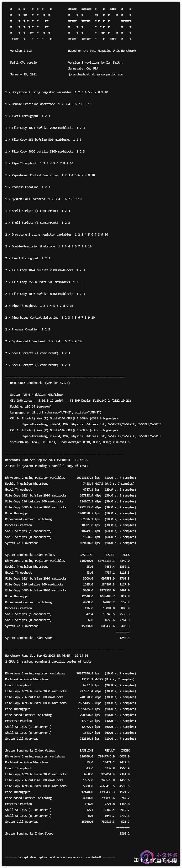Screen dimensions: 182x868
Task: Click the 1240.5 index score value
Action: [x=124, y=638]
